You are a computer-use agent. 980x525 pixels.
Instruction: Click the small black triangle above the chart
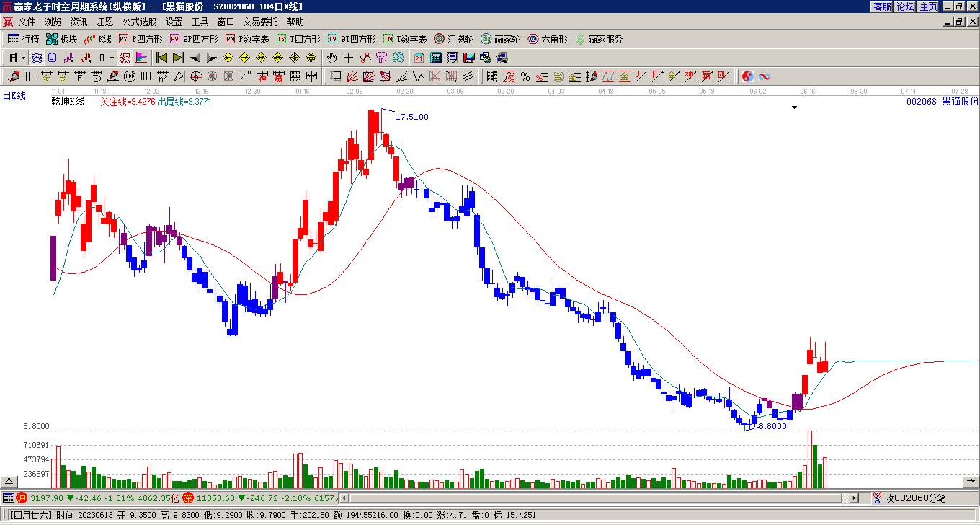[794, 107]
